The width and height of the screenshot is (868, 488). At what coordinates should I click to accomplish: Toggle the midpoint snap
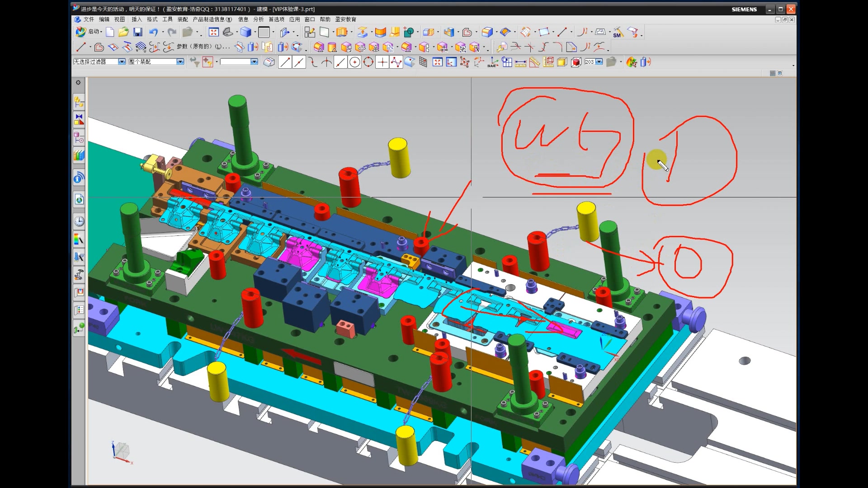click(299, 62)
